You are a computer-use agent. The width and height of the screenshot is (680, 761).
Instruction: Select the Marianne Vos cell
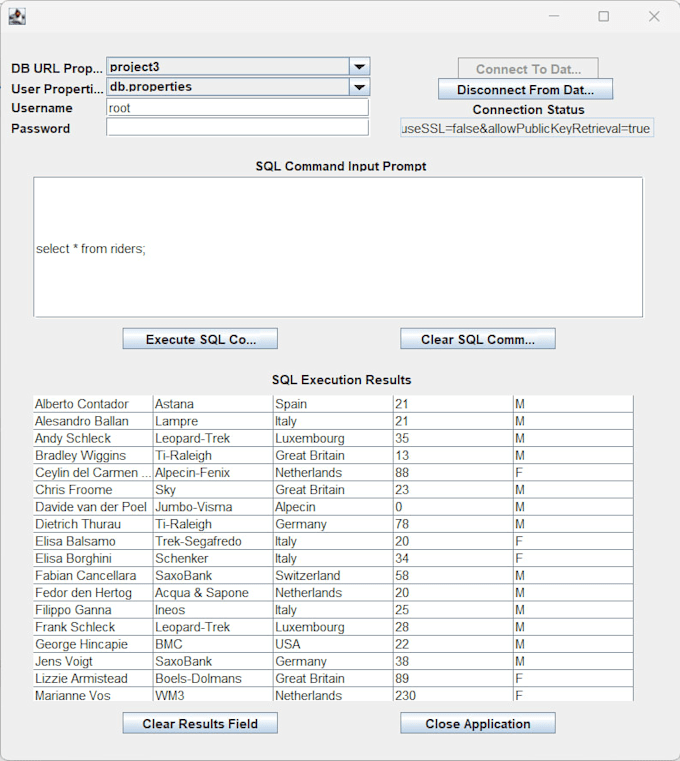93,695
